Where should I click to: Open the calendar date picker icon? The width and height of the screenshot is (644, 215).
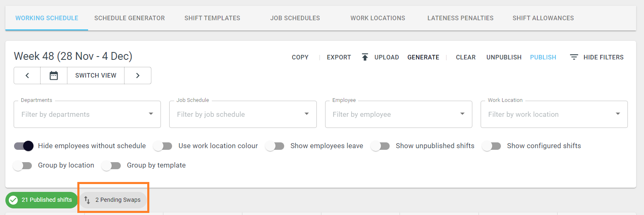tap(54, 76)
